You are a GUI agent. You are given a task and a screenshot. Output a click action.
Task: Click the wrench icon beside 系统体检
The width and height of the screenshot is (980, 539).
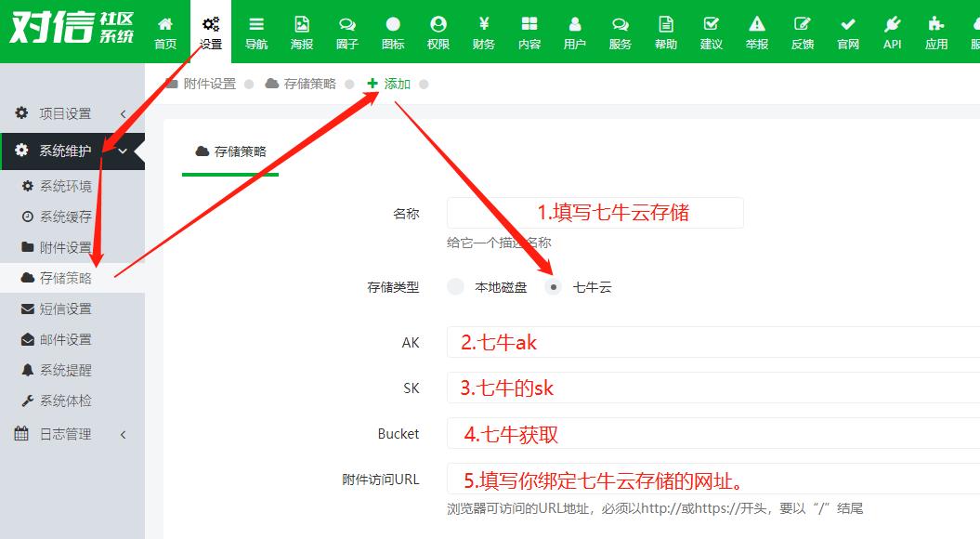tap(28, 401)
